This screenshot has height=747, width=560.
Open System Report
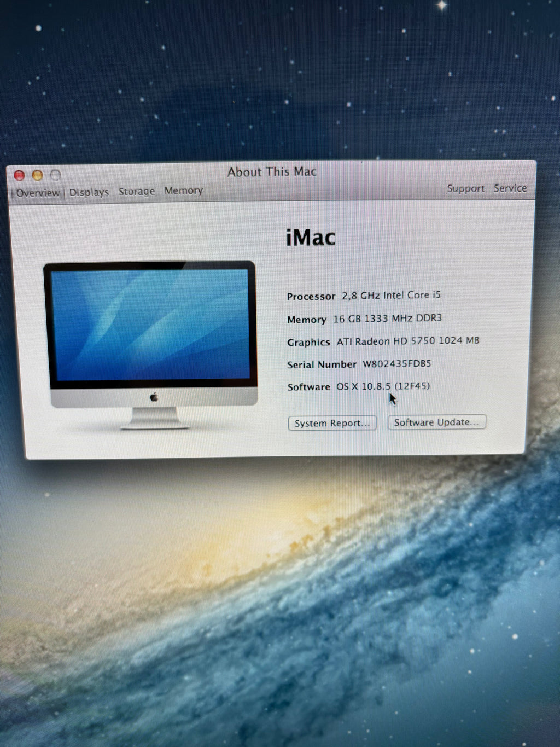pos(332,423)
